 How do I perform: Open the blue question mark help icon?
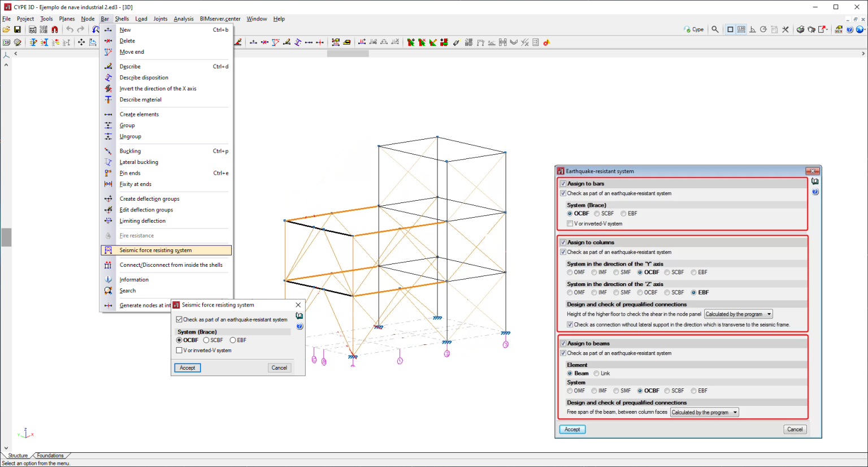click(849, 29)
